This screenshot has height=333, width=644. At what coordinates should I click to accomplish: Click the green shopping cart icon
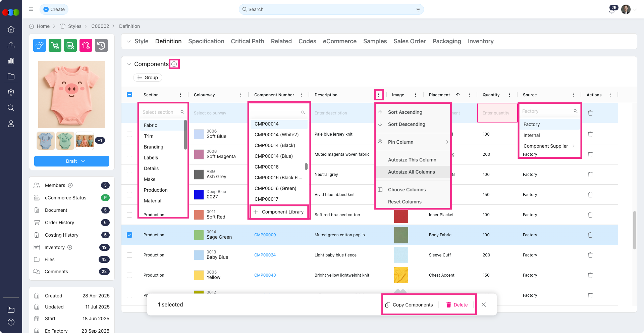click(55, 45)
